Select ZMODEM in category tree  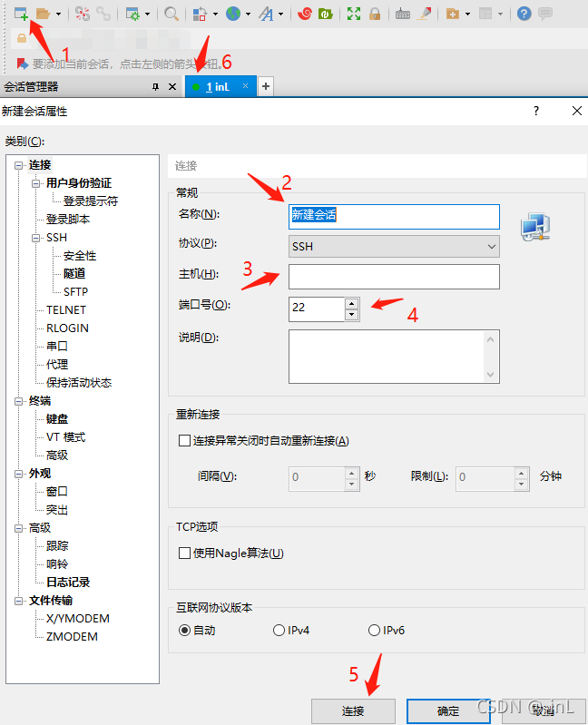(x=72, y=637)
